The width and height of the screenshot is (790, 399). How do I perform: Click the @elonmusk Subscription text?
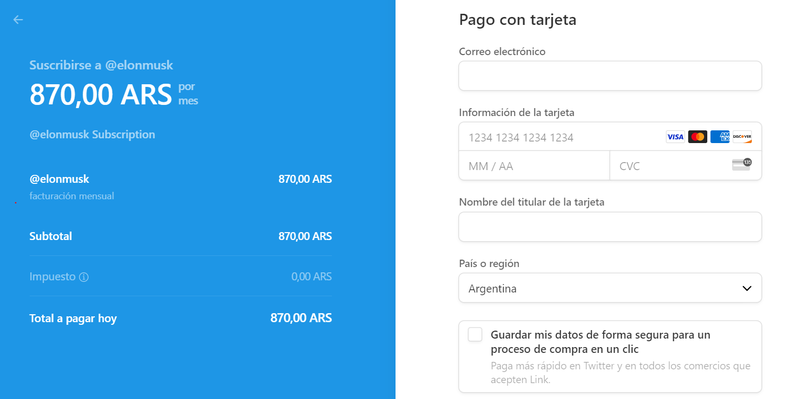[92, 135]
